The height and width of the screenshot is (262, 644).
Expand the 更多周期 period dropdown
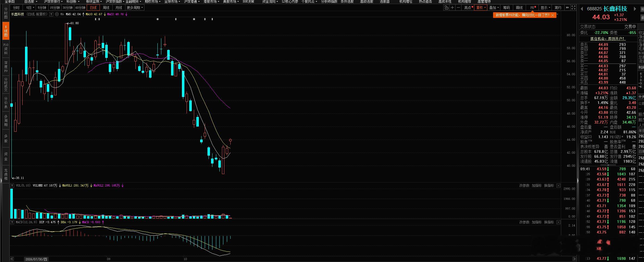coord(135,8)
